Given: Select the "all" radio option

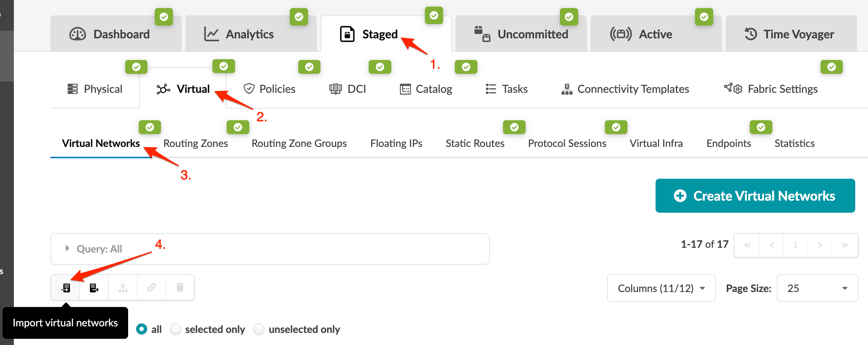Looking at the screenshot, I should [x=142, y=329].
